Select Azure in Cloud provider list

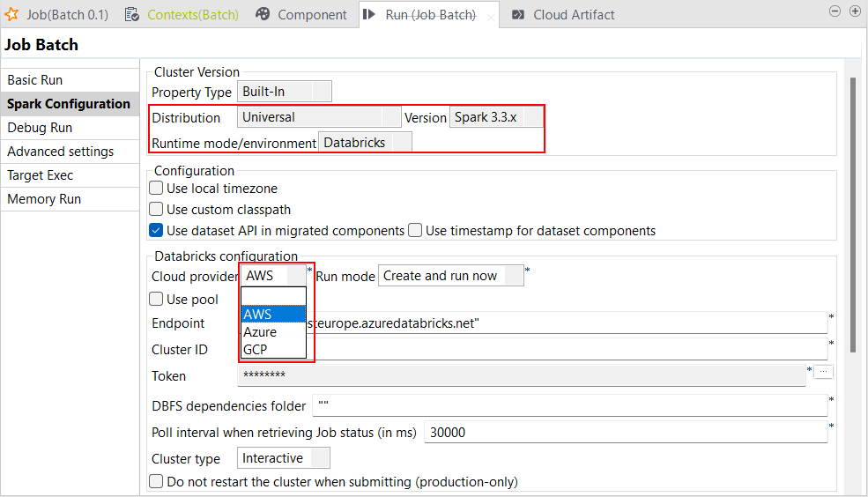pyautogui.click(x=260, y=332)
